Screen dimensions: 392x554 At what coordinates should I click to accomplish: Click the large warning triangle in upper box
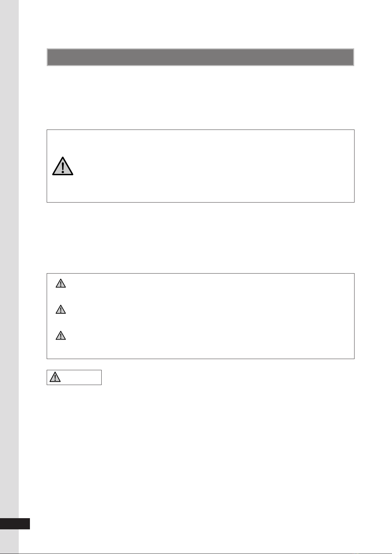[62, 166]
